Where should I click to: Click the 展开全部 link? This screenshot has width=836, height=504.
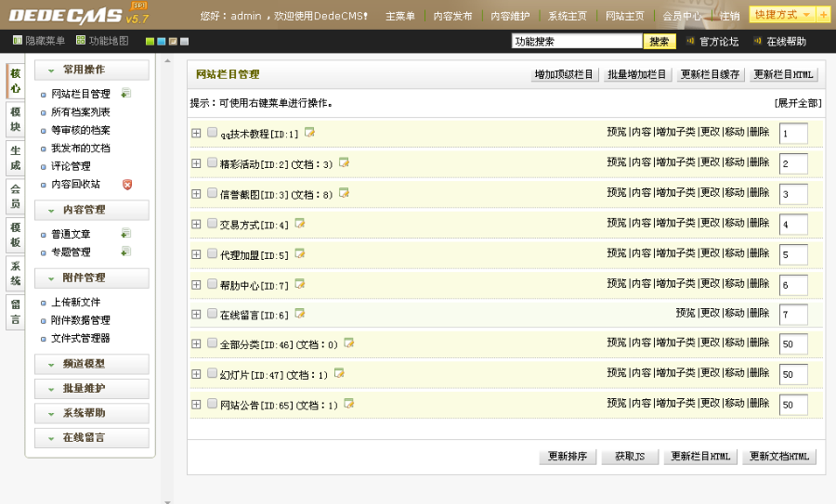798,103
